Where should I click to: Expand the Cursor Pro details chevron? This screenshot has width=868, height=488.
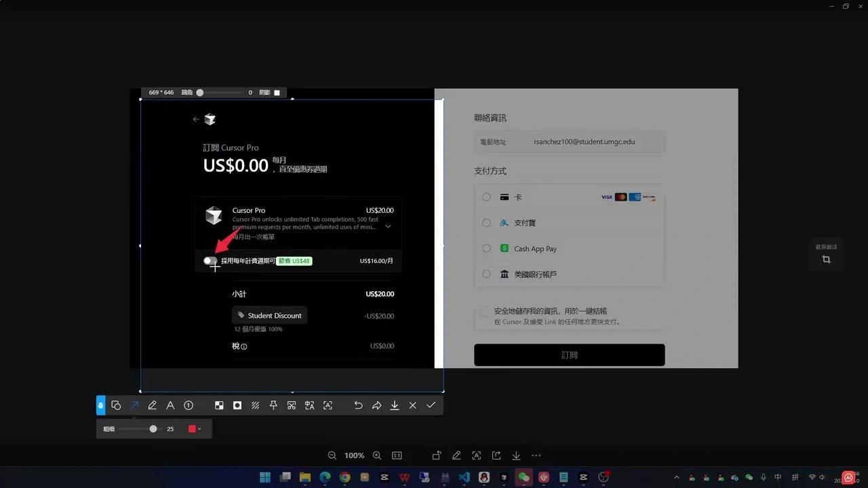pos(388,226)
